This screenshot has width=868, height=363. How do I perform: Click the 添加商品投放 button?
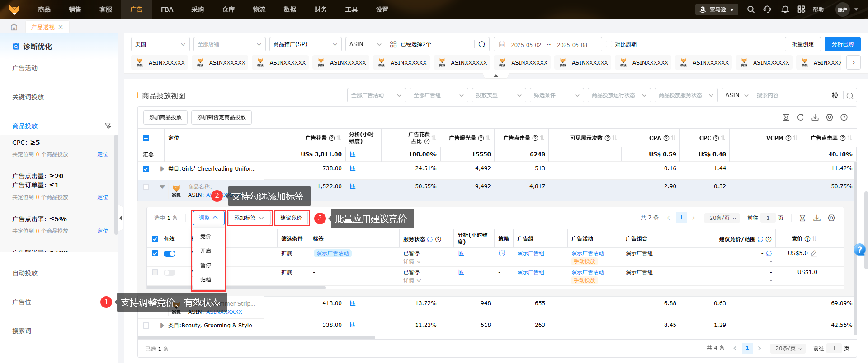[x=165, y=117]
